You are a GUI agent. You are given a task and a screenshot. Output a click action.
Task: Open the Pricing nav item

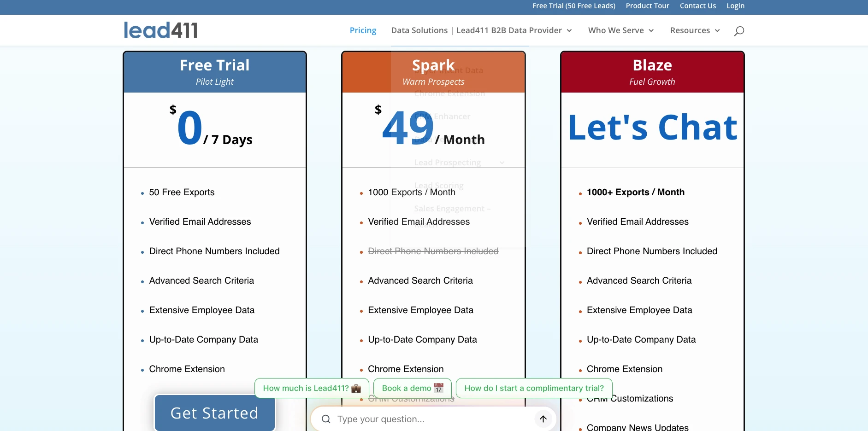tap(363, 30)
